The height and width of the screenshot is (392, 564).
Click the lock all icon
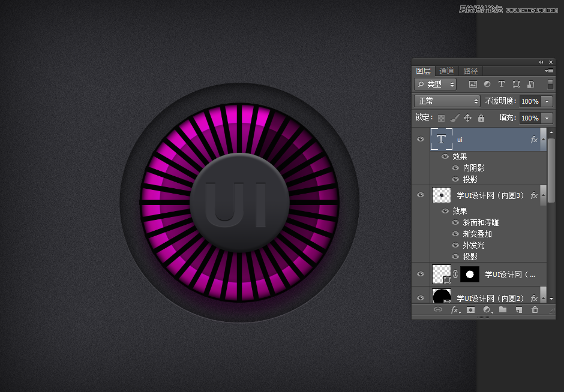[481, 118]
